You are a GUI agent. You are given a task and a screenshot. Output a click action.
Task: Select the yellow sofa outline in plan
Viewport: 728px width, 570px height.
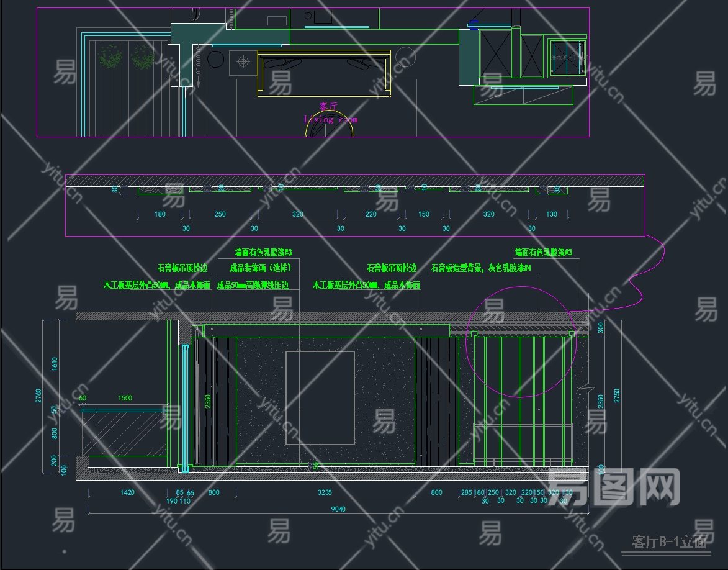point(324,73)
